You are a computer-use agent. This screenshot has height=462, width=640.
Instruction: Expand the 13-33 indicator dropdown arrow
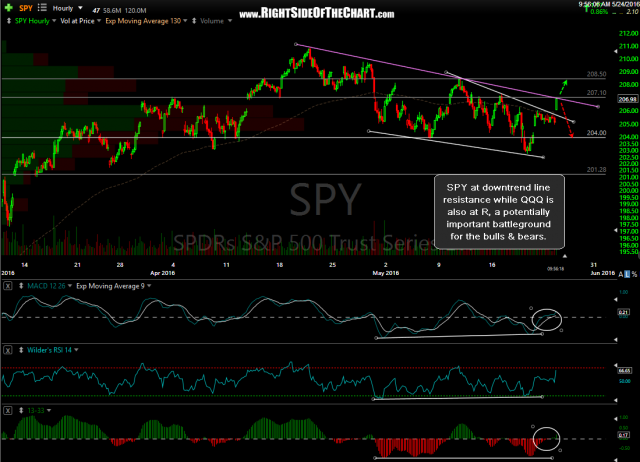pyautogui.click(x=49, y=410)
